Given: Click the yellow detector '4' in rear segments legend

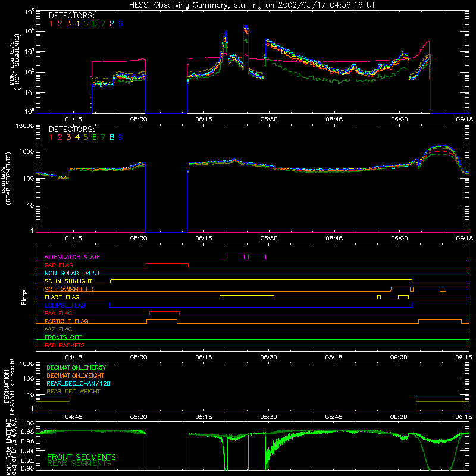Looking at the screenshot, I should coord(77,137).
